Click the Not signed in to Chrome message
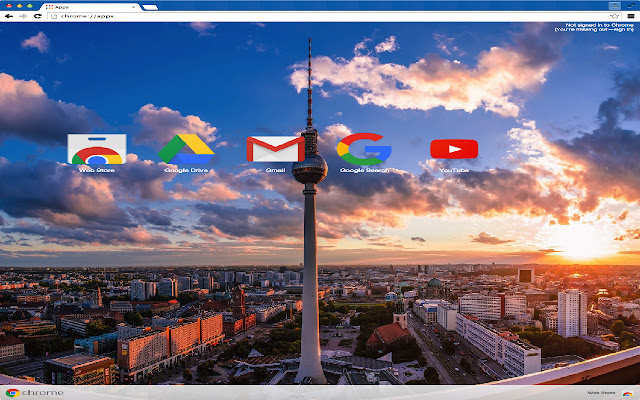Viewport: 640px width, 400px height. [x=594, y=27]
